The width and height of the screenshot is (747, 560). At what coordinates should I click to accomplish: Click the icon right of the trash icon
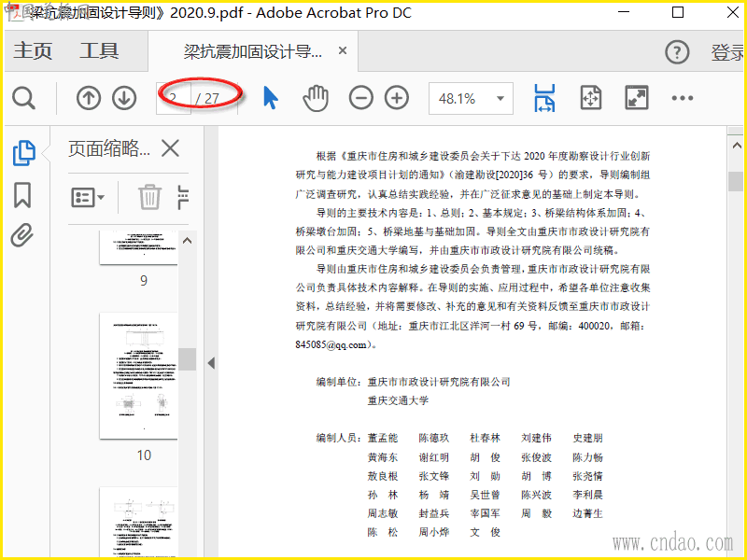(183, 197)
